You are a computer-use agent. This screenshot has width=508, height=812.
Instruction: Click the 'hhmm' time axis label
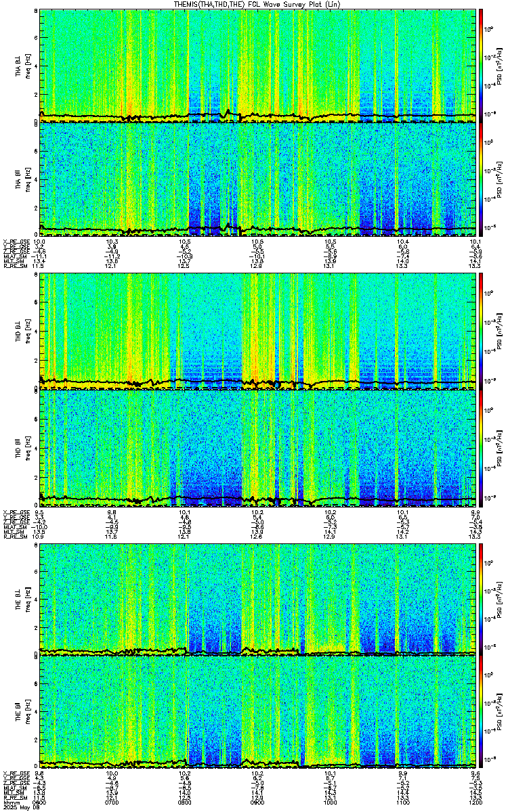(11, 803)
